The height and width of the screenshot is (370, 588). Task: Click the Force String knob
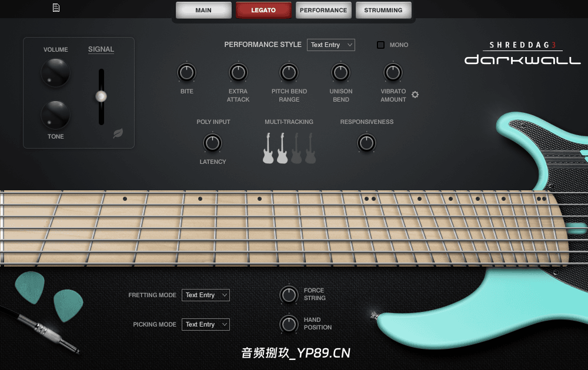pyautogui.click(x=289, y=295)
